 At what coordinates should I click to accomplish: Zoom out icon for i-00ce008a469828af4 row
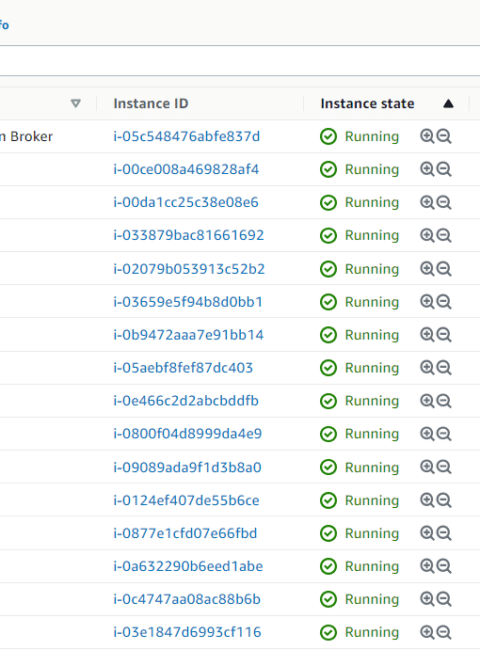point(444,169)
